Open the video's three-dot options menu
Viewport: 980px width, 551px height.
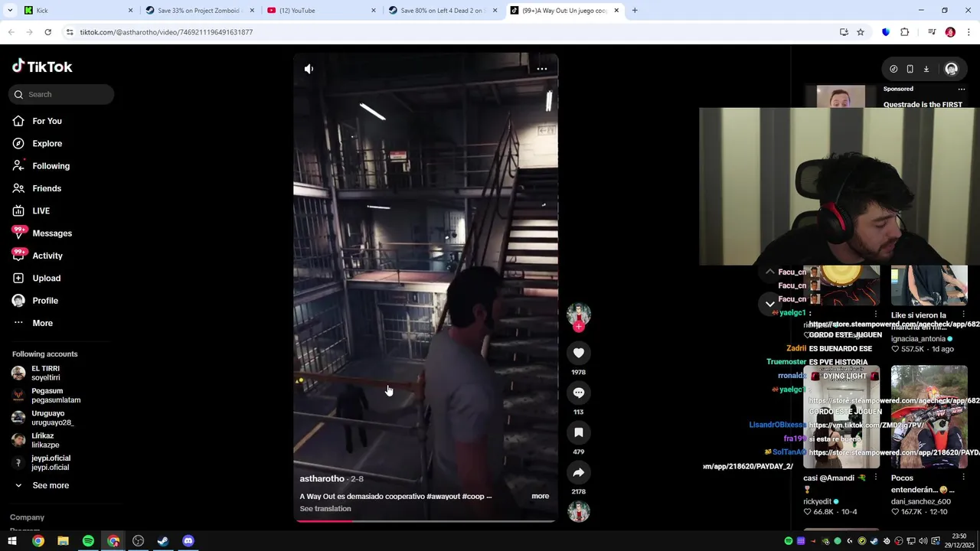542,69
